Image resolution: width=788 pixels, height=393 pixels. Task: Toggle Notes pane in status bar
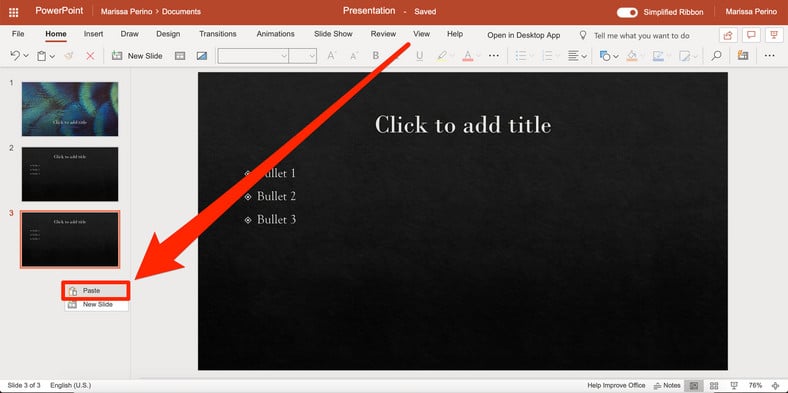tap(667, 385)
